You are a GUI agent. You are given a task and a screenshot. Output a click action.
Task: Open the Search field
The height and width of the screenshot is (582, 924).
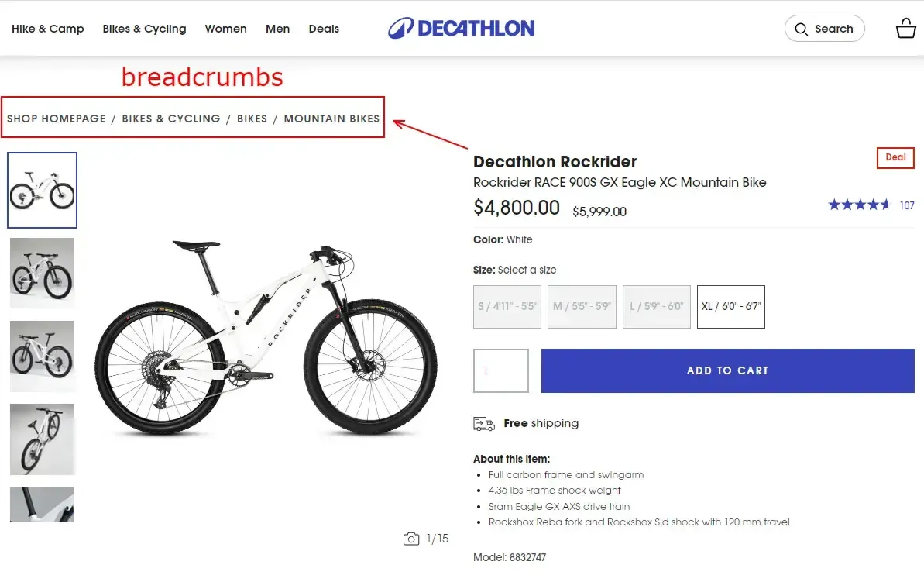click(x=824, y=28)
